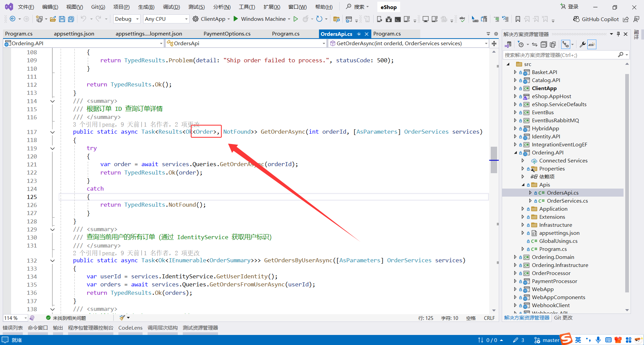This screenshot has height=345, width=644.
Task: Click the Hot Reload flame icon
Action: pyautogui.click(x=306, y=19)
